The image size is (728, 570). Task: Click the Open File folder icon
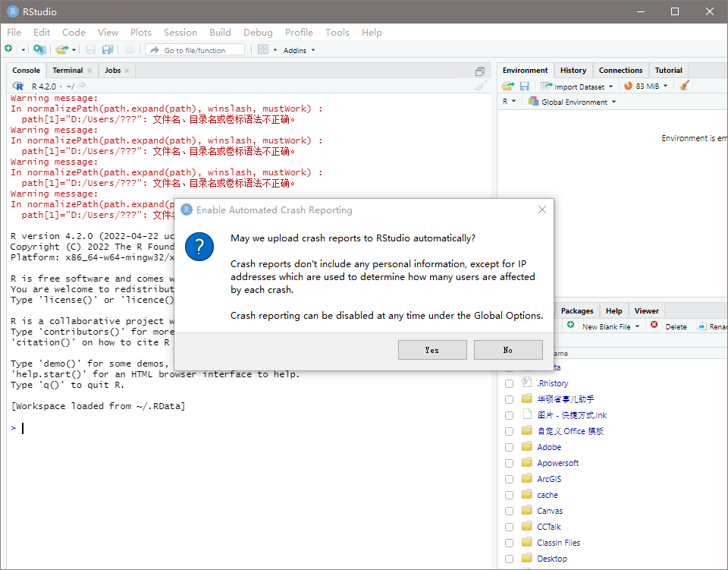coord(62,49)
